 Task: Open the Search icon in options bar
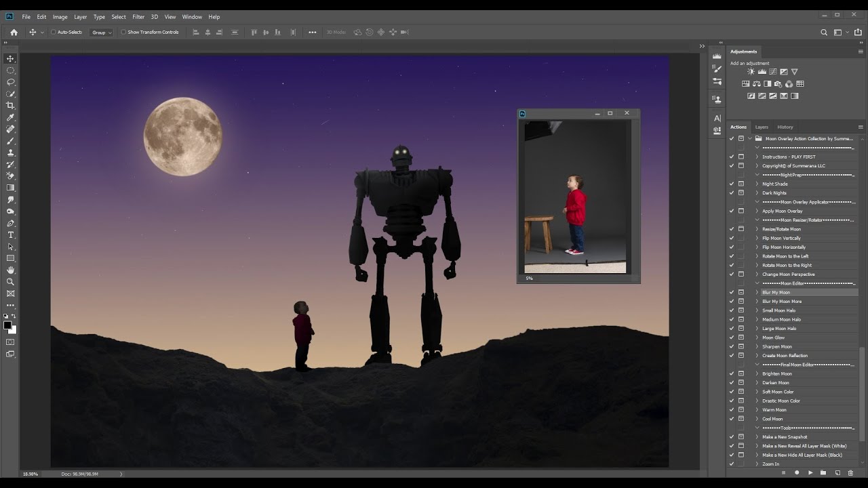[x=824, y=32]
